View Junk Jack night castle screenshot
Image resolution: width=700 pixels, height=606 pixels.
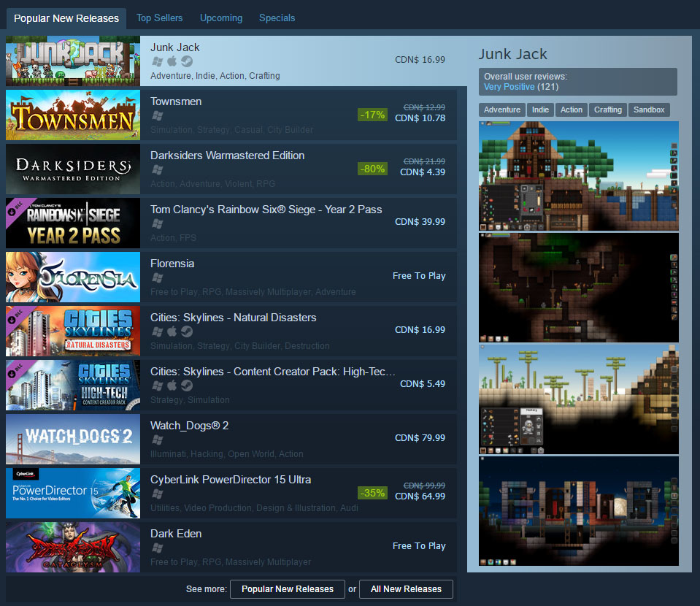[579, 511]
